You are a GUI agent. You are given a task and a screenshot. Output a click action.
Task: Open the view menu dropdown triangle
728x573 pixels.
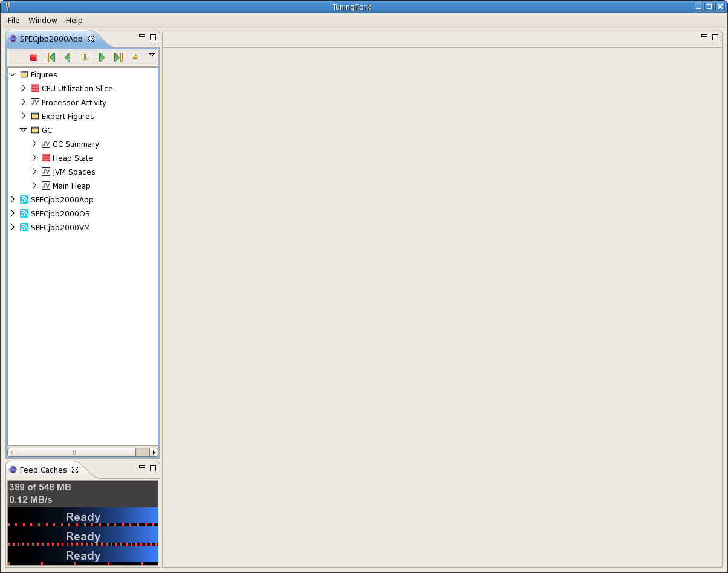[x=152, y=55]
